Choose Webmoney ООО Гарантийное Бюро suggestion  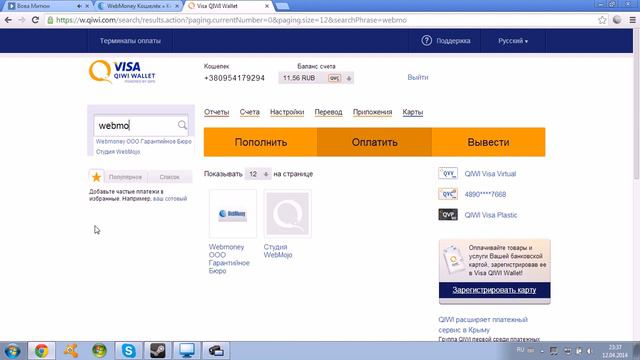coord(144,141)
